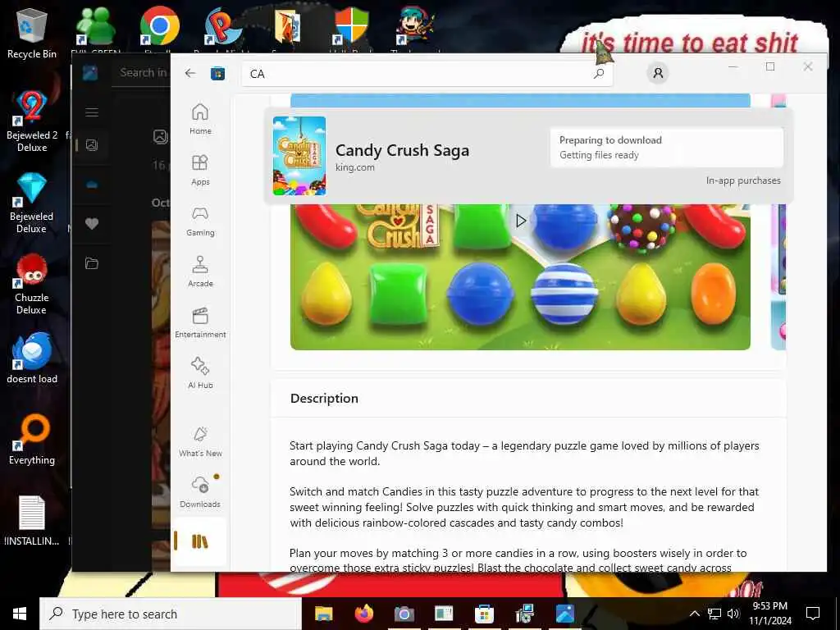Open the Everything search desktop shortcut
840x630 pixels.
pos(32,440)
